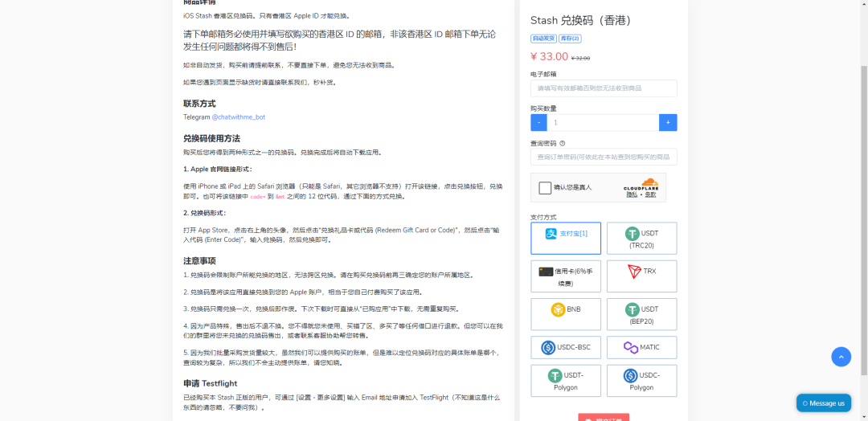Select MATIC payment option
This screenshot has width=868, height=421.
coord(642,347)
